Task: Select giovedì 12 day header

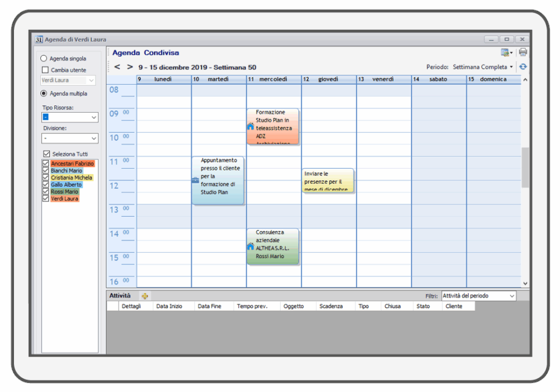Action: tap(329, 79)
